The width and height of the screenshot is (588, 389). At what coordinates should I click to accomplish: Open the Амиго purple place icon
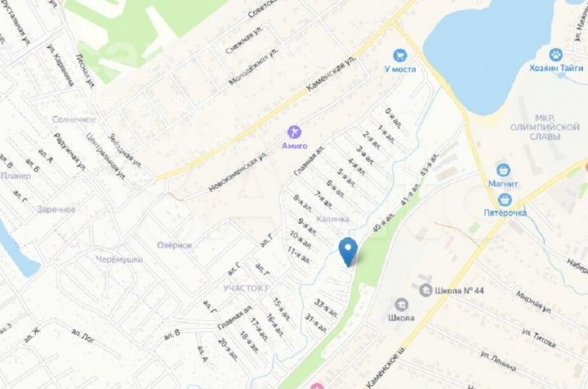pos(294,132)
